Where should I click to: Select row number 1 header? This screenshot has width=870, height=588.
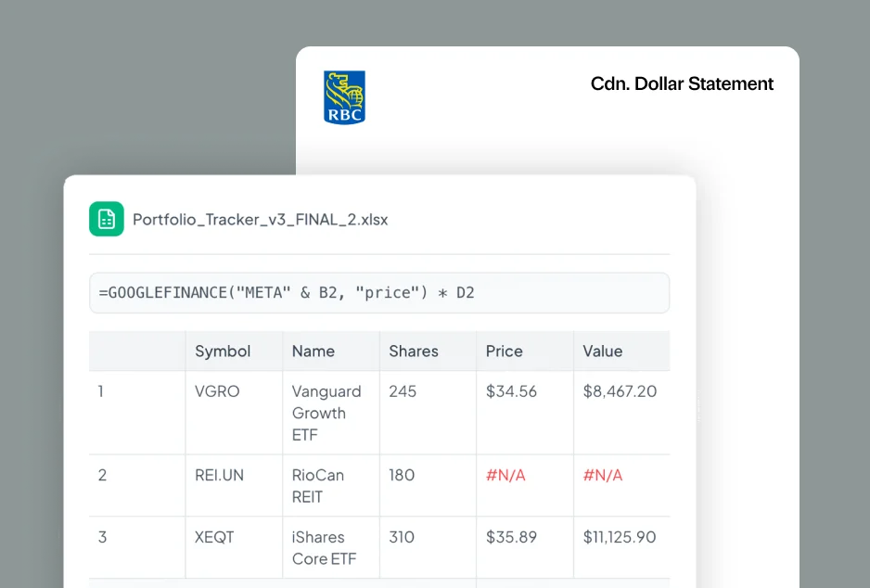101,391
